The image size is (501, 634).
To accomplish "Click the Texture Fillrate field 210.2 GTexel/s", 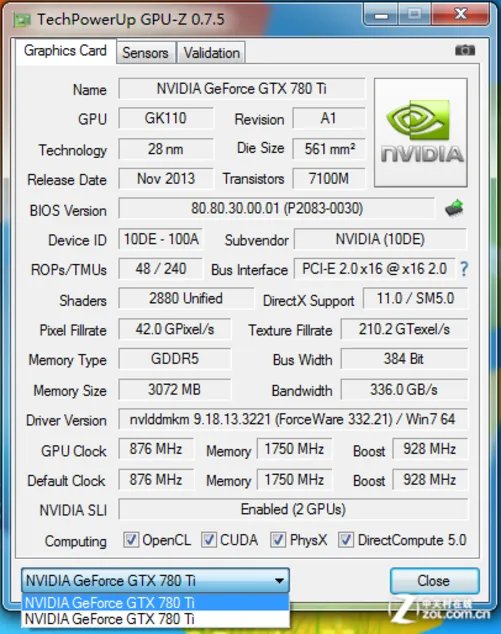I will 404,329.
